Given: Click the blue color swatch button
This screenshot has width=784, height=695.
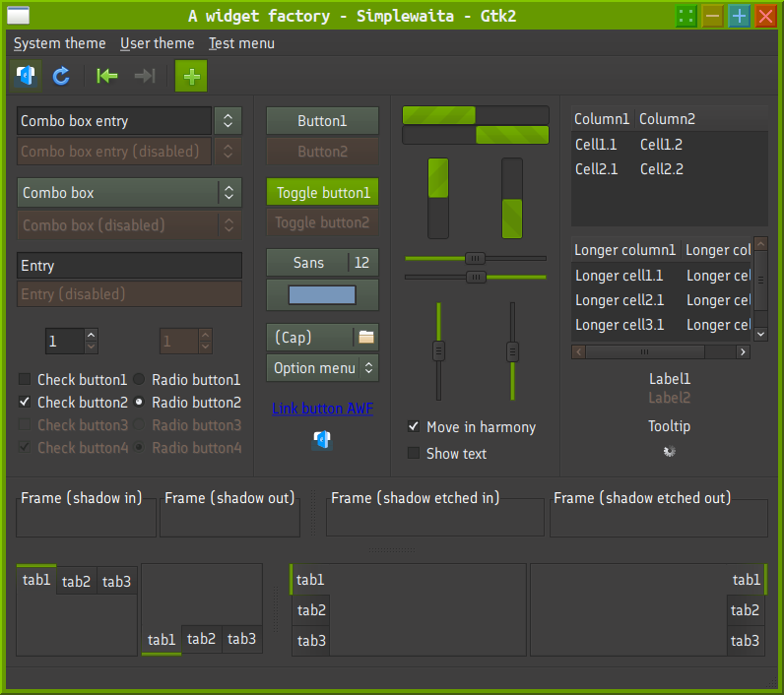Looking at the screenshot, I should 322,294.
